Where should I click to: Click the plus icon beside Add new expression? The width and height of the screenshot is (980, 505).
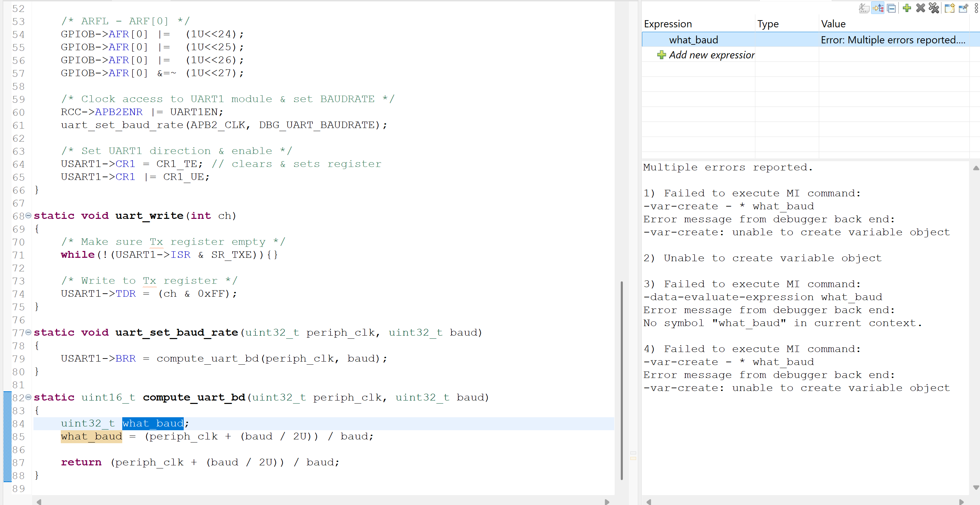tap(662, 55)
